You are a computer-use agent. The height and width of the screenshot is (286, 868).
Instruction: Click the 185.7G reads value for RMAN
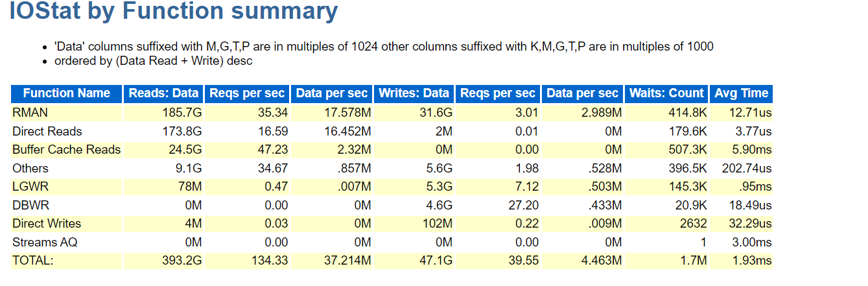click(x=180, y=113)
